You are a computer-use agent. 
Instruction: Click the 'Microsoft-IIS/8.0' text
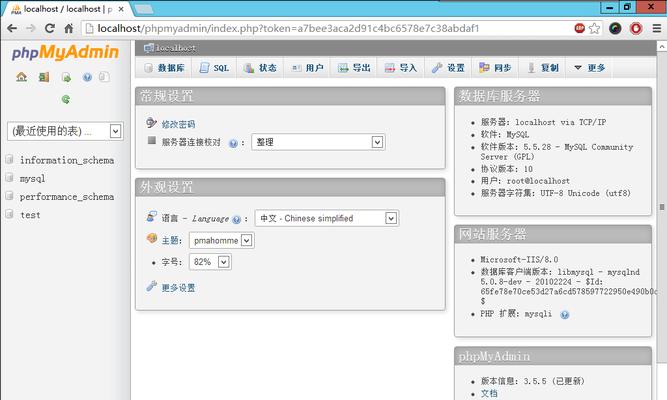(x=519, y=260)
